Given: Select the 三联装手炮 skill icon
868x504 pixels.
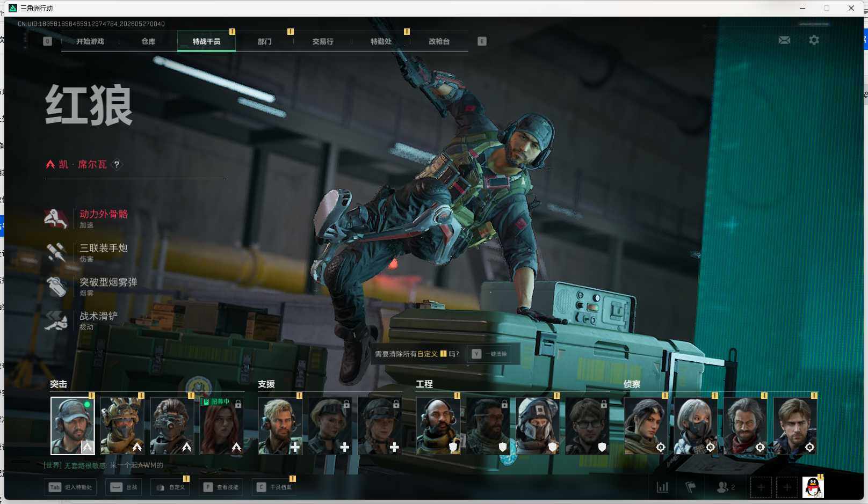Looking at the screenshot, I should tap(56, 252).
